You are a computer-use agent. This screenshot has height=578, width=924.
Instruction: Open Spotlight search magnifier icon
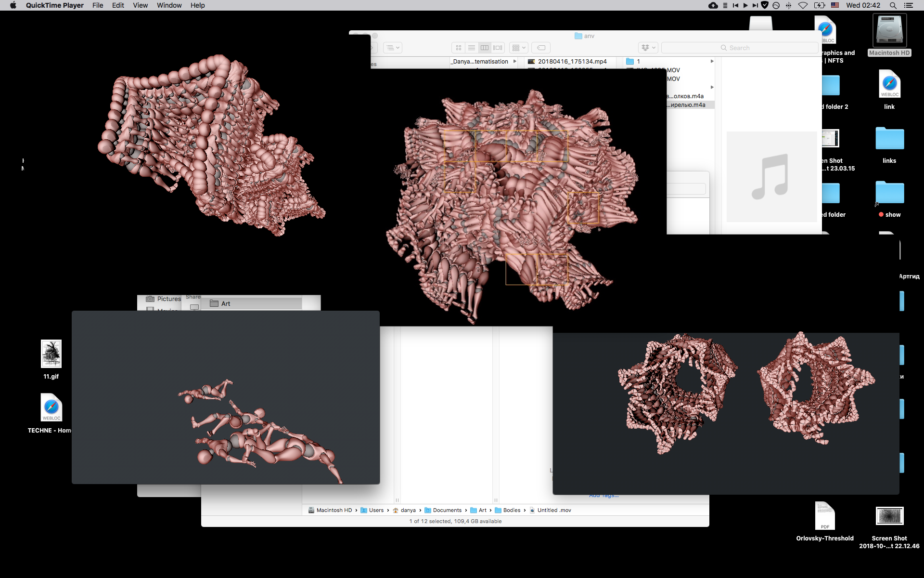click(893, 5)
